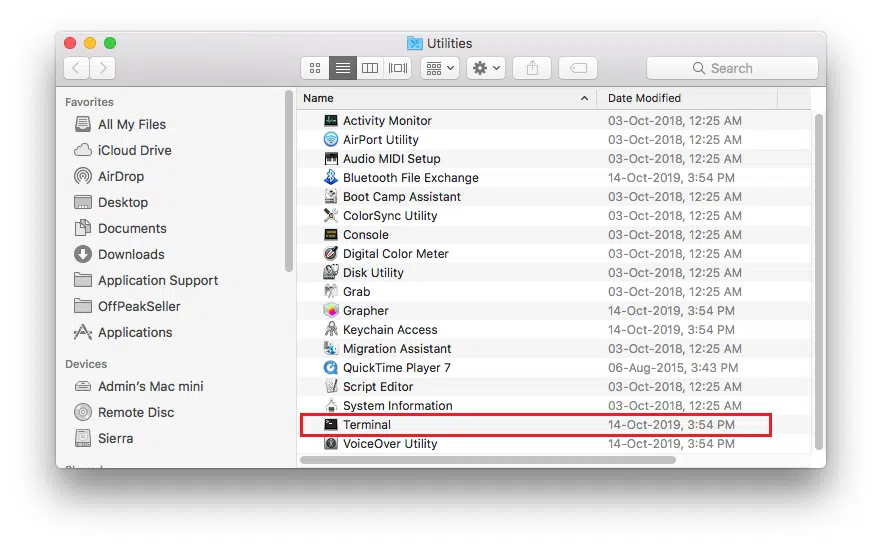Select the Activity Monitor icon

[331, 121]
